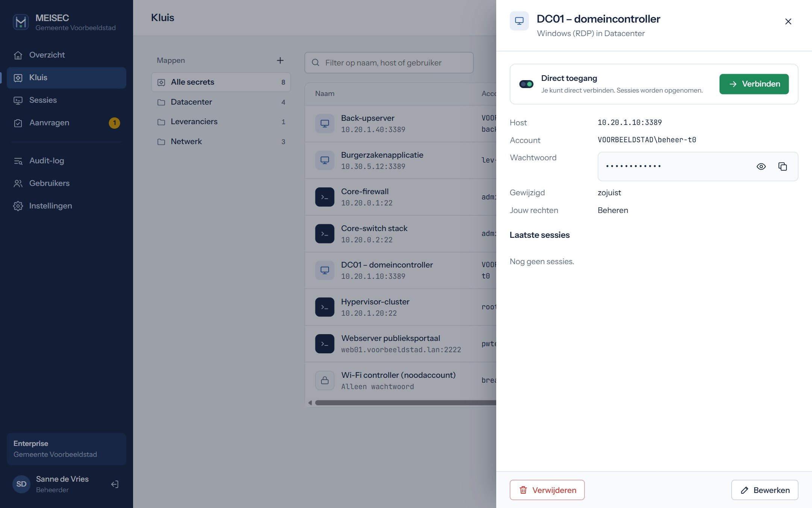This screenshot has width=812, height=508.
Task: Click the Netwerk folder icon
Action: click(x=161, y=142)
